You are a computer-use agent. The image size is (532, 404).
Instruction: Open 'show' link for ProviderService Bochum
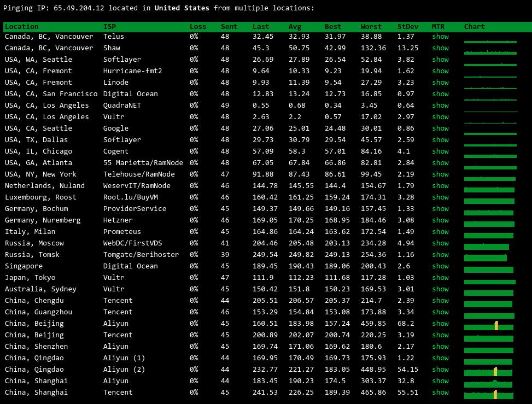click(x=440, y=209)
